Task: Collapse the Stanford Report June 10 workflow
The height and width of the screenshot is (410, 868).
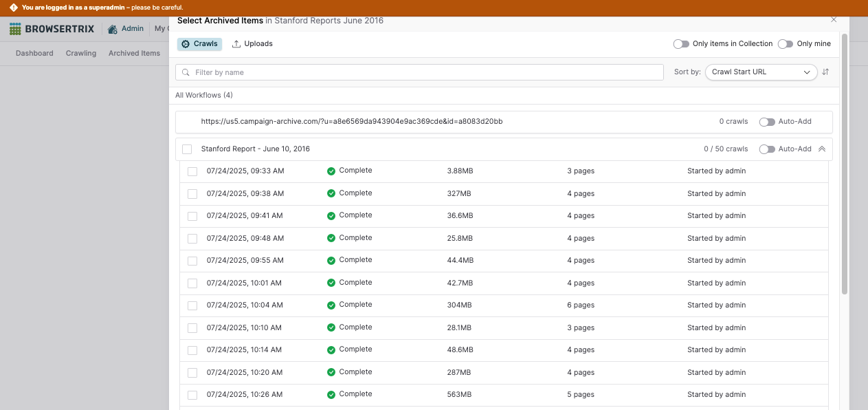Action: click(822, 149)
